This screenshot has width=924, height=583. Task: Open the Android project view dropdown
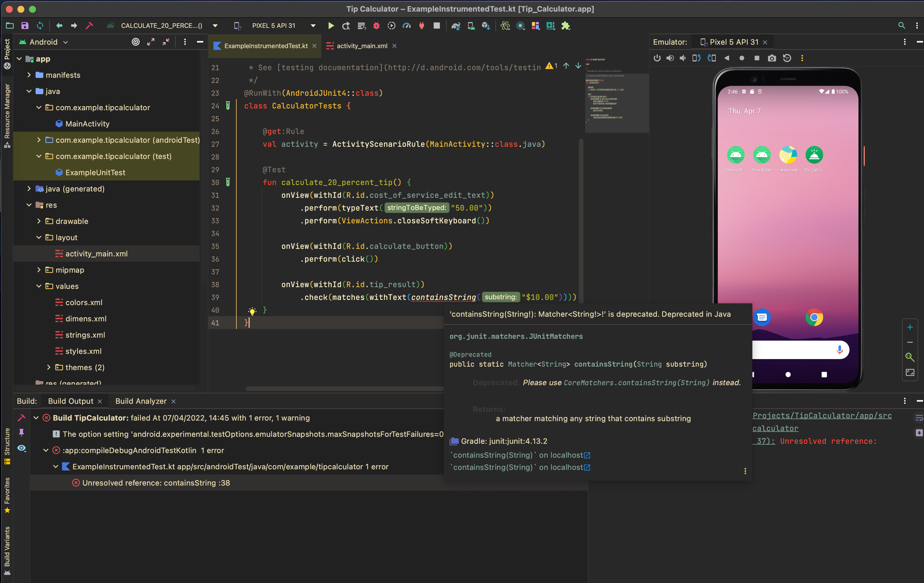(44, 42)
